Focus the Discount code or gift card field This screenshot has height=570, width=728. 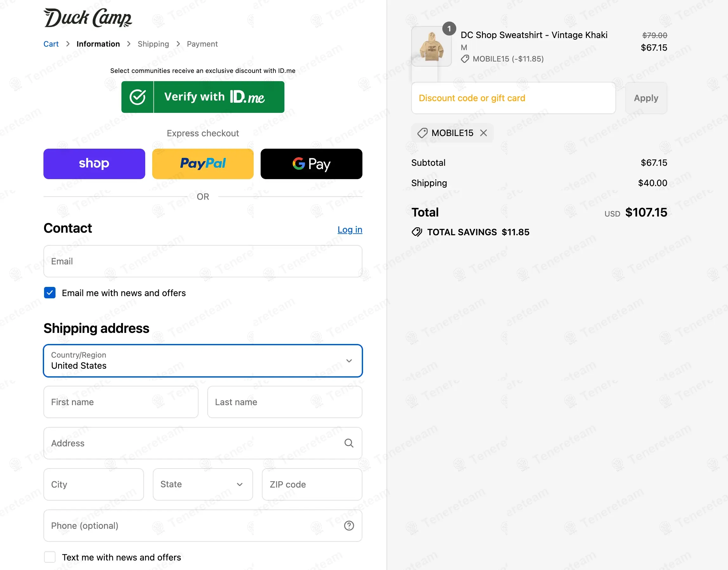[513, 98]
